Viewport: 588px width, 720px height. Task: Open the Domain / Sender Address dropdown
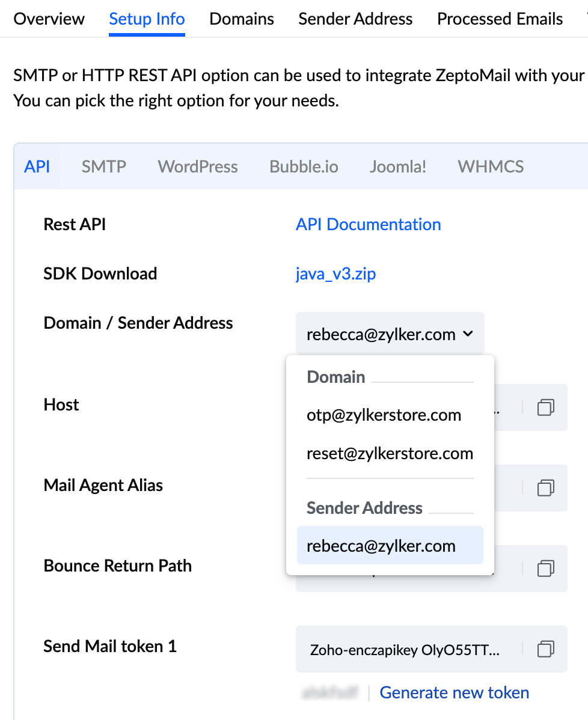tap(390, 334)
